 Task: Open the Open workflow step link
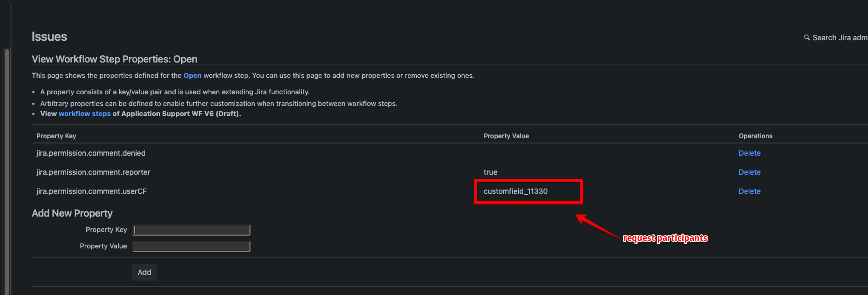point(192,76)
